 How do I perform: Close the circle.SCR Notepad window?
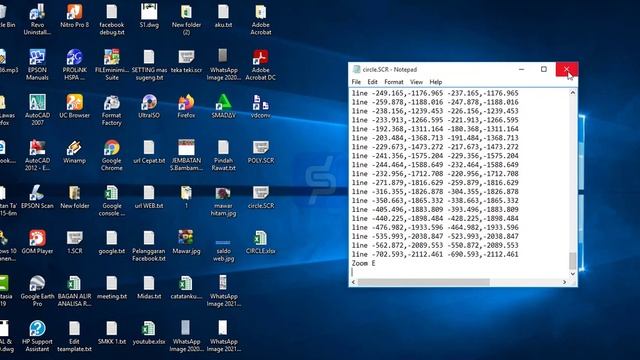pyautogui.click(x=567, y=69)
